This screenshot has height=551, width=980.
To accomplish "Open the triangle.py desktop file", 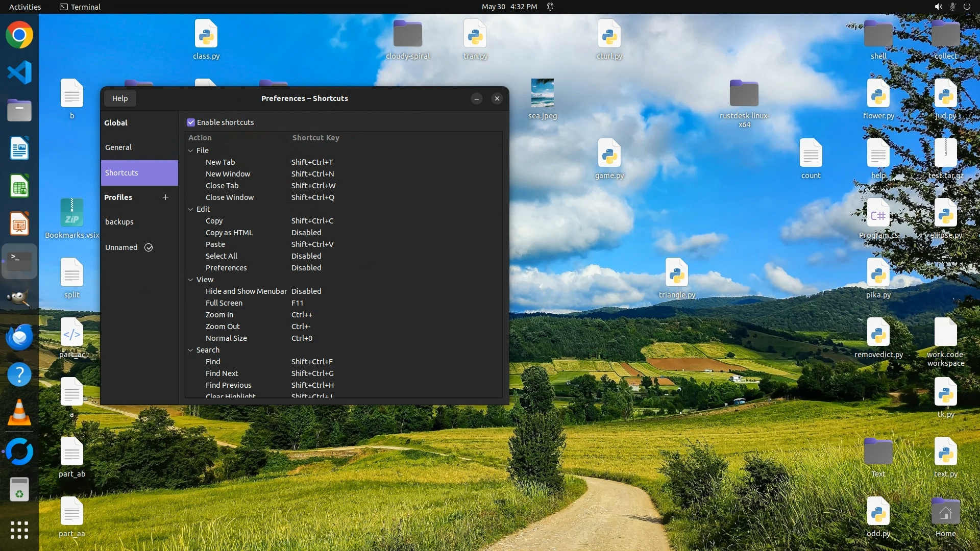I will (676, 272).
